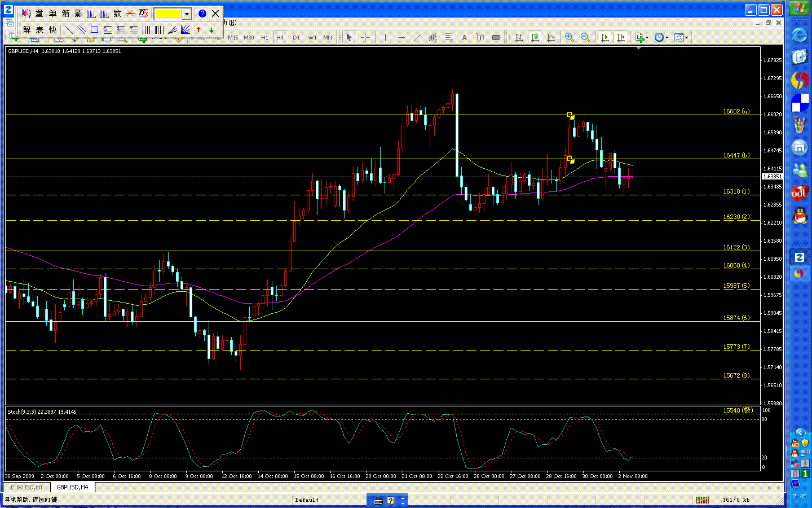The image size is (812, 508).
Task: Switch to MN monthly timeframe
Action: coord(328,38)
